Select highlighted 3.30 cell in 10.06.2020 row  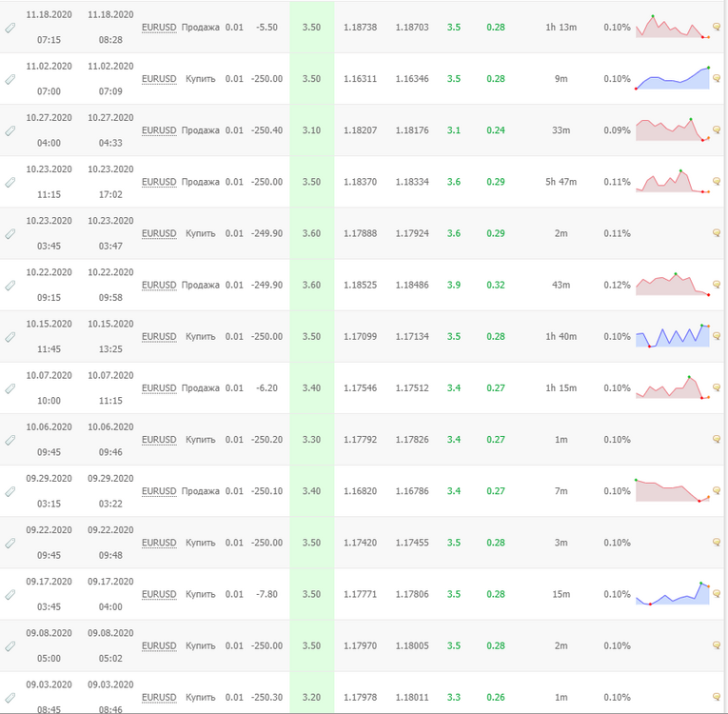(x=311, y=440)
